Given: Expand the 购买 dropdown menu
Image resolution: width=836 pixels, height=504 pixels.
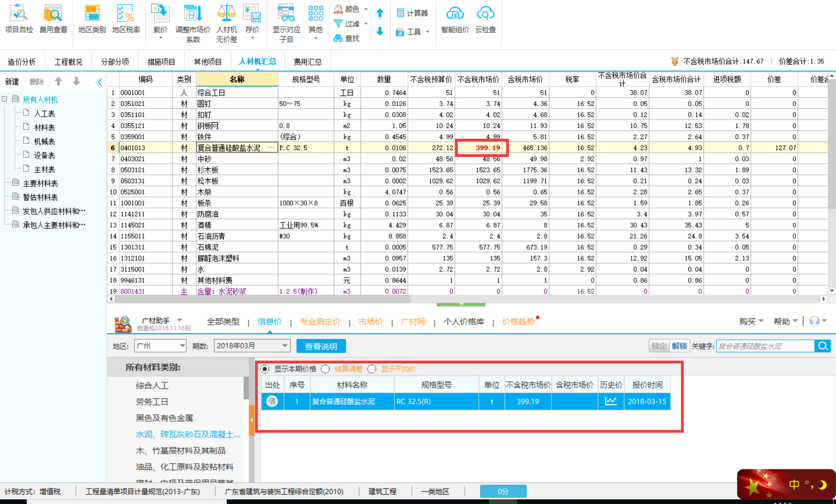Looking at the screenshot, I should (x=751, y=321).
